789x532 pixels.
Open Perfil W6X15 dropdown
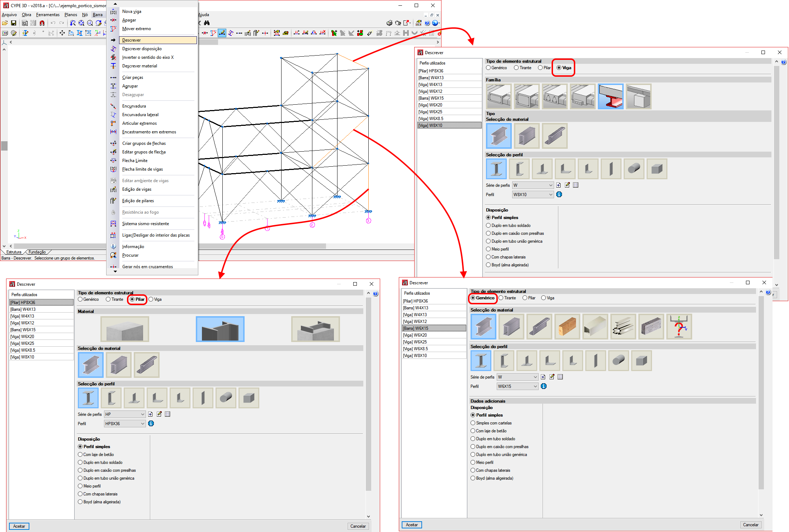(x=518, y=386)
